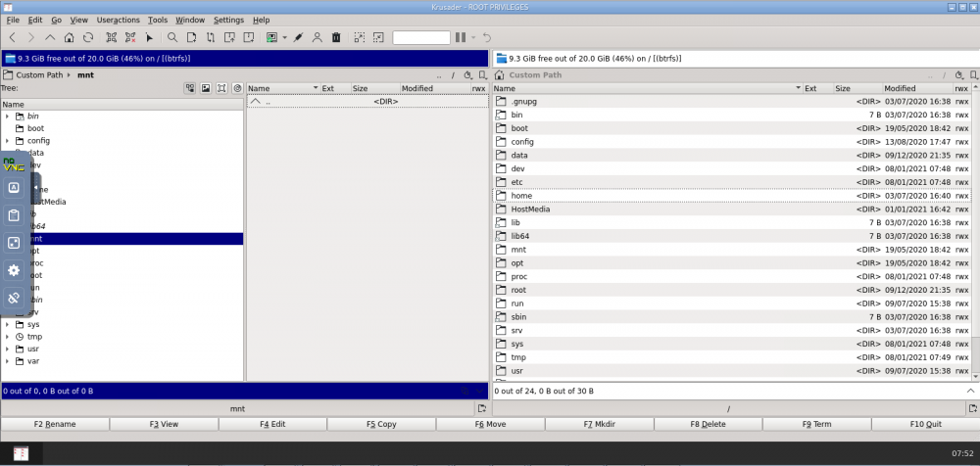Open the Settings menu
980x466 pixels.
point(228,20)
